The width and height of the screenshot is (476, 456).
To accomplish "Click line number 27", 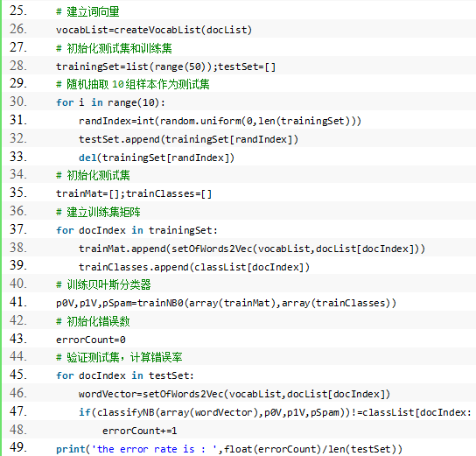I will point(18,47).
